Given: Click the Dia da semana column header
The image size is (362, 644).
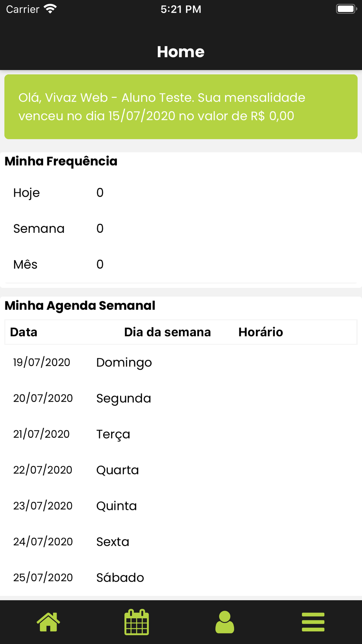Looking at the screenshot, I should coord(167,332).
